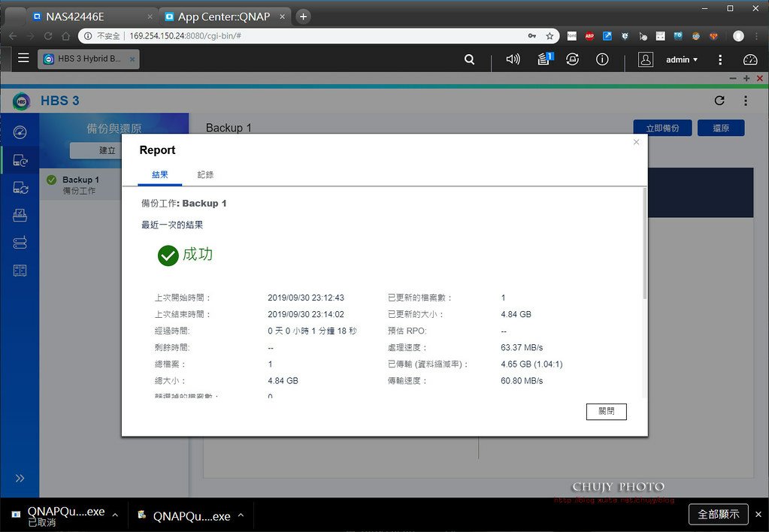This screenshot has width=769, height=532.
Task: Open the external devices icon
Action: click(x=572, y=59)
